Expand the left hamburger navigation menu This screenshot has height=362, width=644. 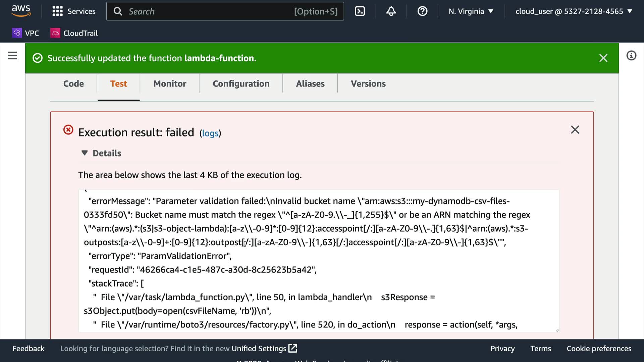[12, 56]
